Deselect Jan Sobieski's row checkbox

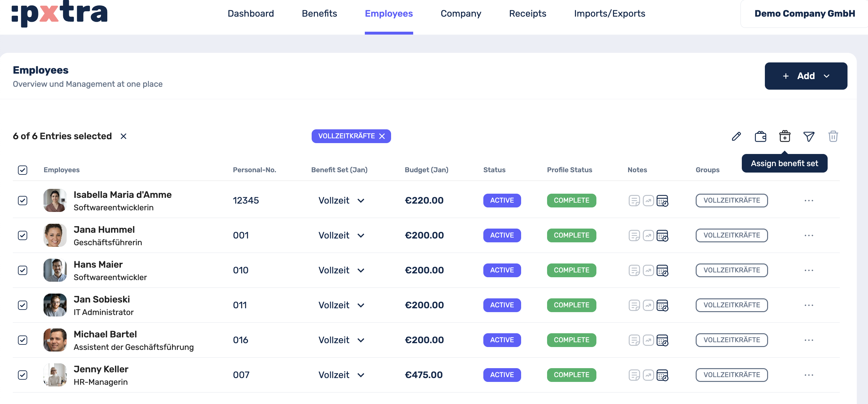[22, 305]
